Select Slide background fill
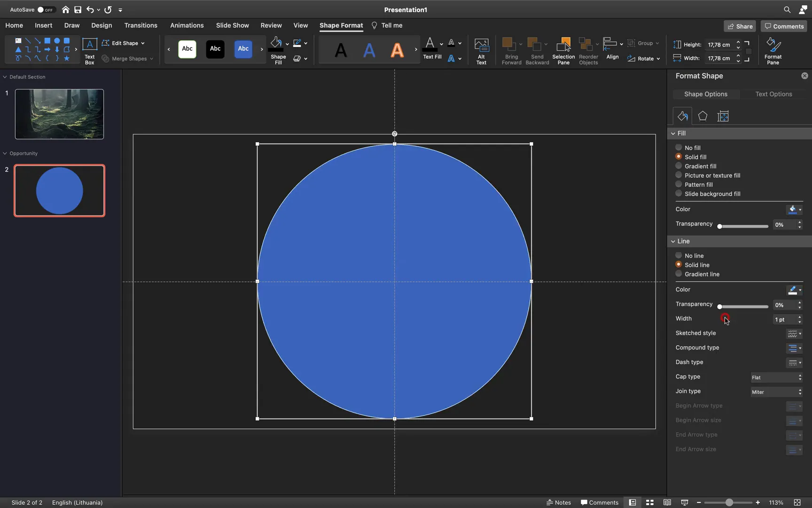This screenshot has height=508, width=812. (679, 193)
